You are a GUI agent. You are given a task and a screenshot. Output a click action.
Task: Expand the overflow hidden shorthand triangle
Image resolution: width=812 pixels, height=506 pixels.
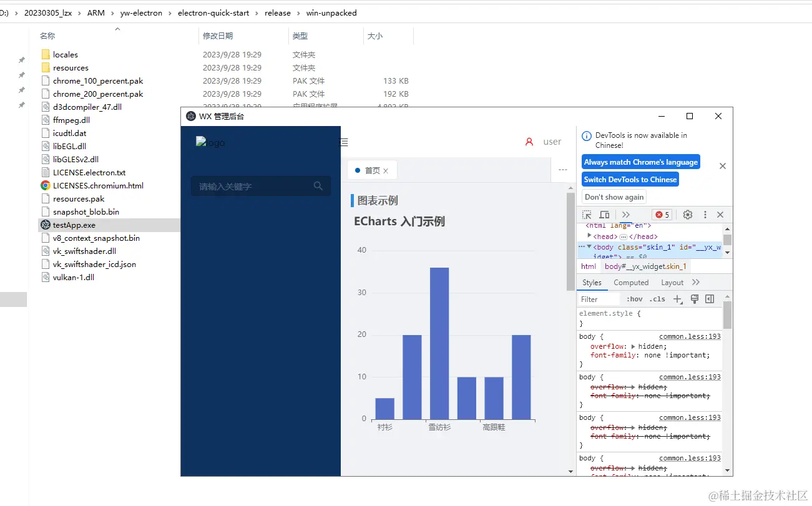[x=633, y=346]
